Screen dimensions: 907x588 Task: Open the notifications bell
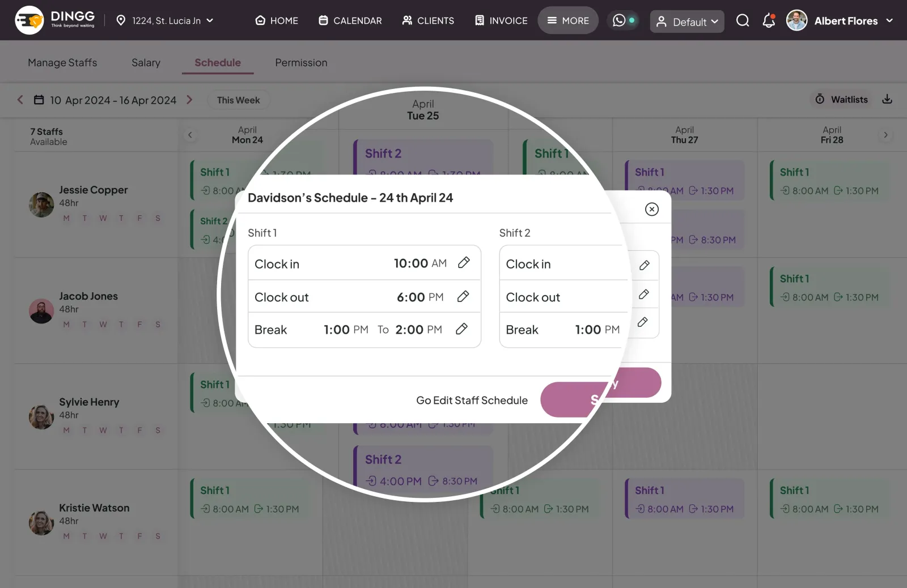[x=769, y=21]
